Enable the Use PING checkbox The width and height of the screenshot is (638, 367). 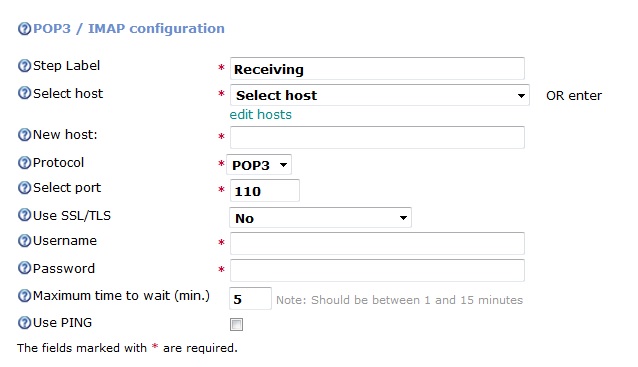point(236,324)
